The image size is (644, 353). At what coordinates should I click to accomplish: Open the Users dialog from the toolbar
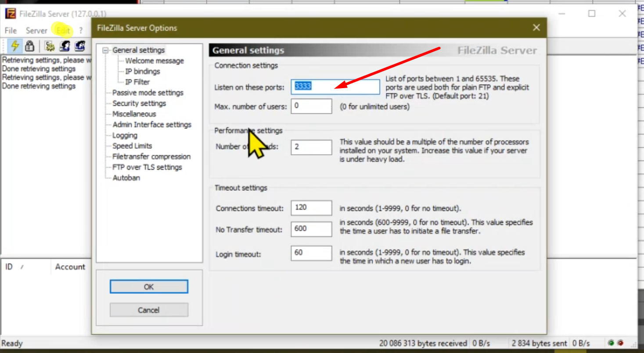pos(65,46)
